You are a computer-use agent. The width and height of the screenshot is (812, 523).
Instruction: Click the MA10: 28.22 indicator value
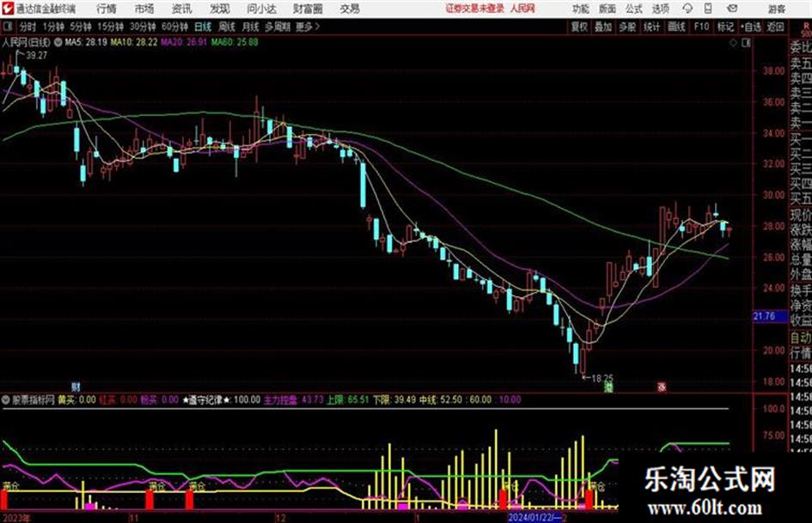pyautogui.click(x=133, y=42)
